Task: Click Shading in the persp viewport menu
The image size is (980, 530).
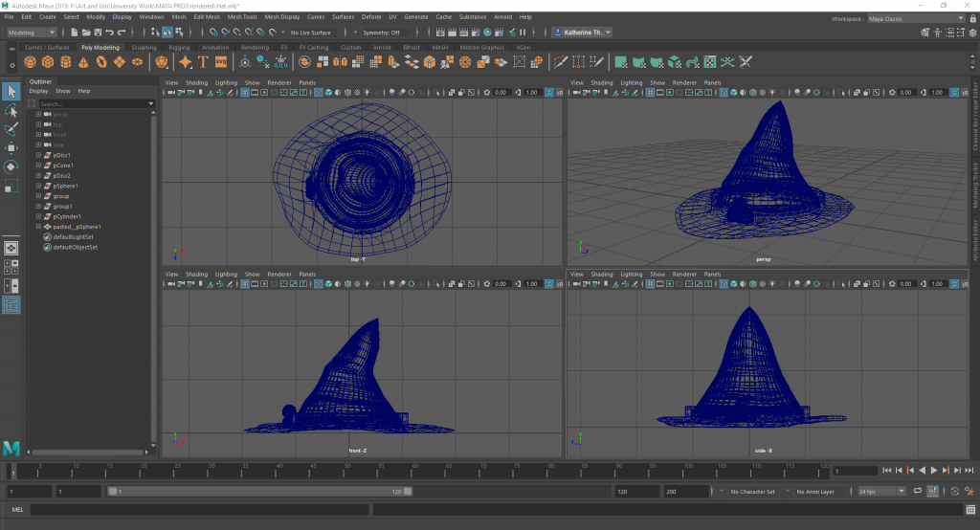Action: 601,83
